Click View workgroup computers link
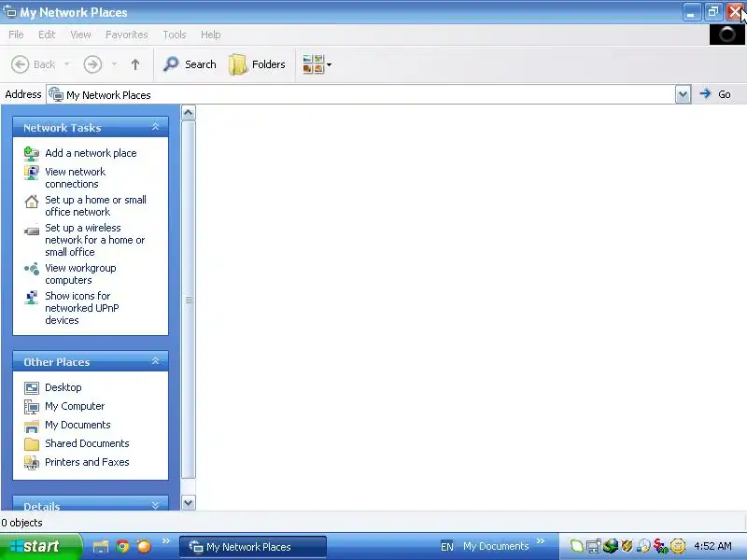This screenshot has width=747, height=560. 80,273
